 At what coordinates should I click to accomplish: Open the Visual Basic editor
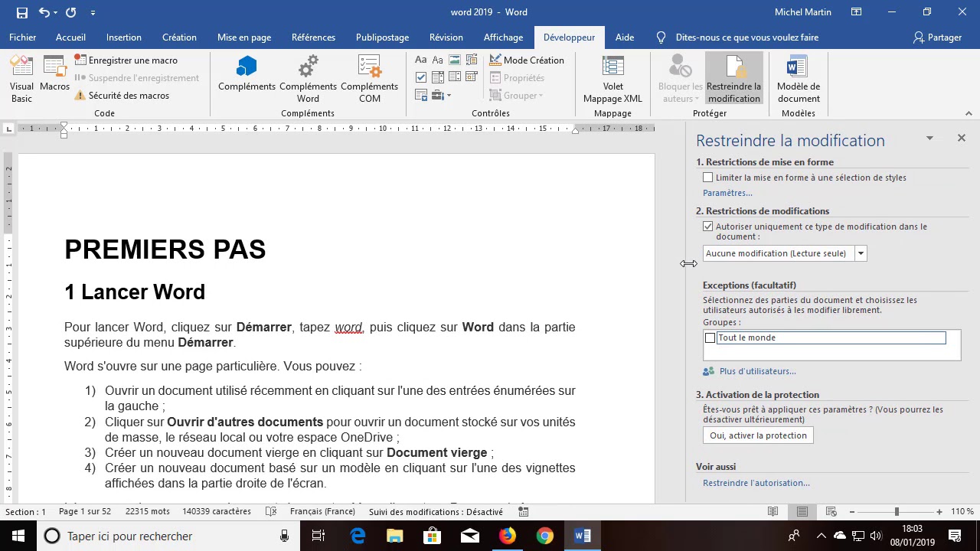point(21,80)
